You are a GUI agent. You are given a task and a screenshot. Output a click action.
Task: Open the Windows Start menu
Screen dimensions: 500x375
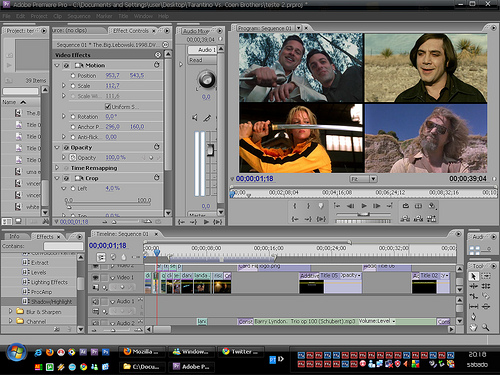tap(16, 352)
